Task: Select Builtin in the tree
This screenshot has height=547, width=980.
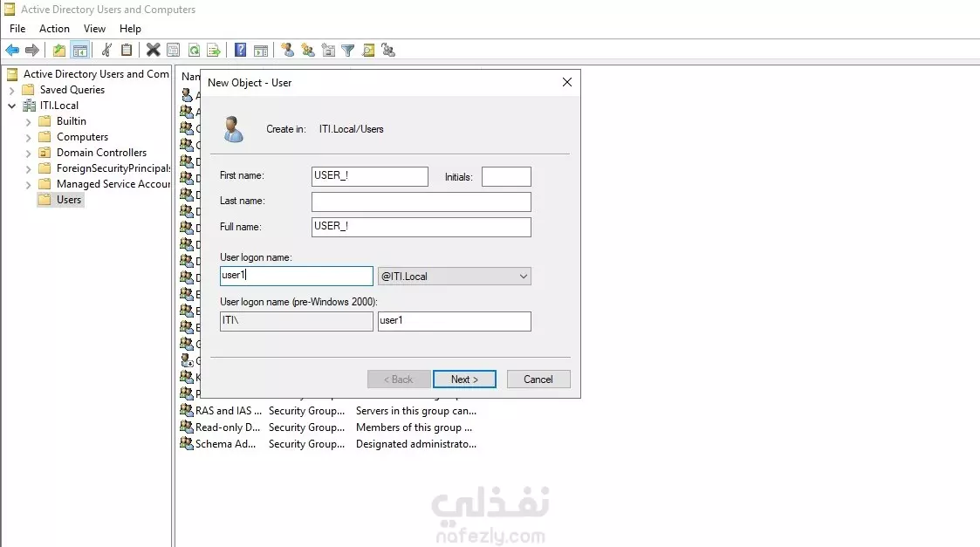Action: coord(72,121)
